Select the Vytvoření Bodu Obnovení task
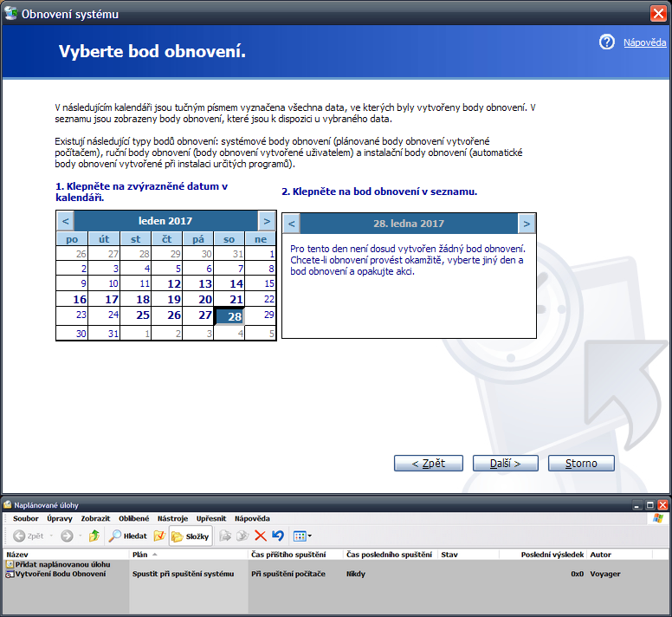 (59, 574)
